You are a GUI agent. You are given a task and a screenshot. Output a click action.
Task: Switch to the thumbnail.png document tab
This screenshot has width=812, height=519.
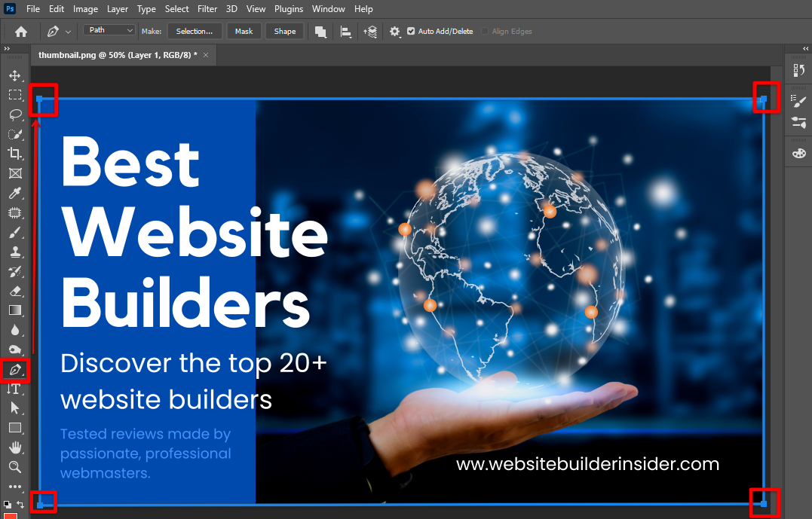coord(118,55)
